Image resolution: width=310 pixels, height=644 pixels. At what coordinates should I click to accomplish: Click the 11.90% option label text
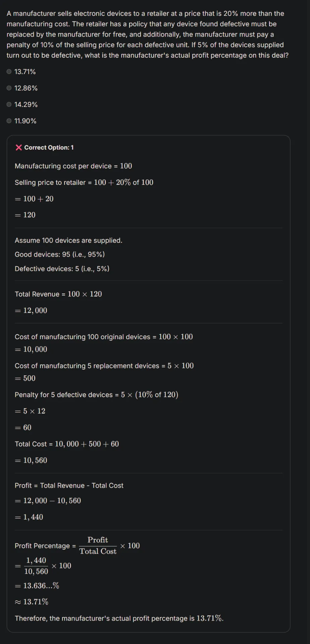[x=25, y=121]
